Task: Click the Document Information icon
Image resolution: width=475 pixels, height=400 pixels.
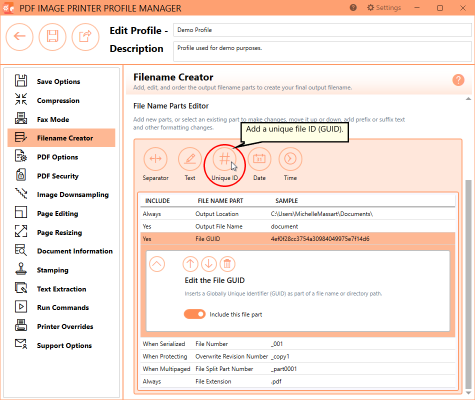Action: tap(21, 250)
